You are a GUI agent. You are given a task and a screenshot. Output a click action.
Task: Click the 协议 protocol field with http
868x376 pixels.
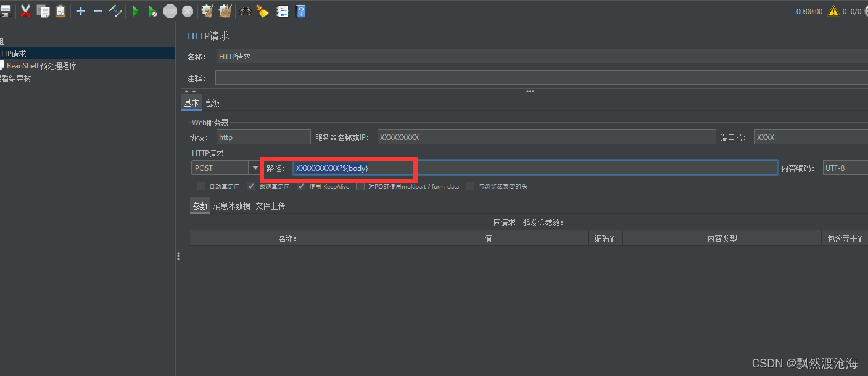263,137
